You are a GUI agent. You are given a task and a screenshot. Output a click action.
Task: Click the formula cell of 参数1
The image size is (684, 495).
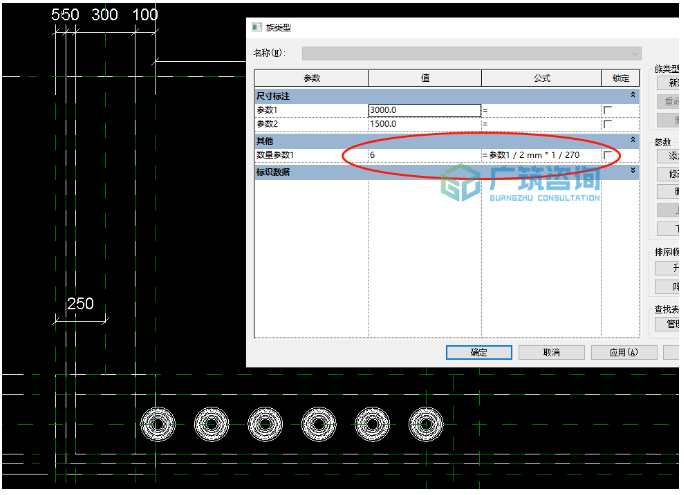click(541, 110)
